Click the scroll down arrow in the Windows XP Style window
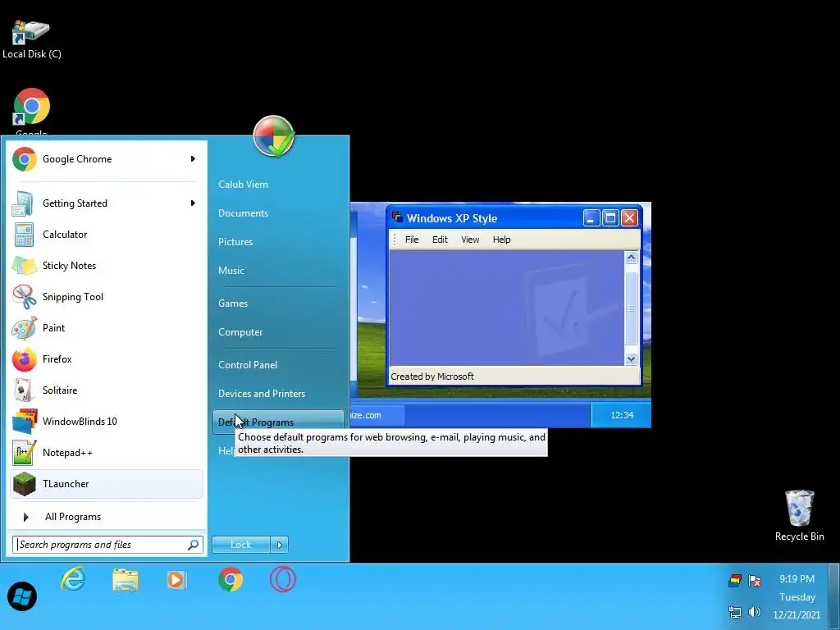 (x=631, y=359)
